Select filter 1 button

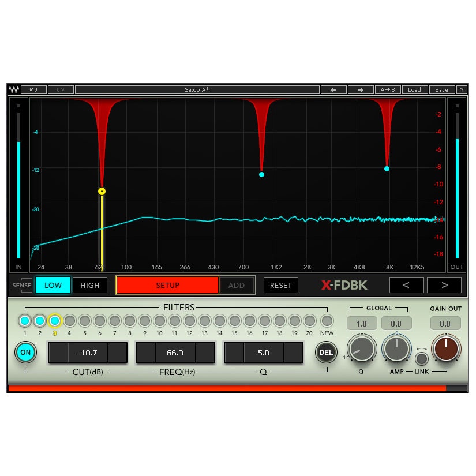pos(25,321)
